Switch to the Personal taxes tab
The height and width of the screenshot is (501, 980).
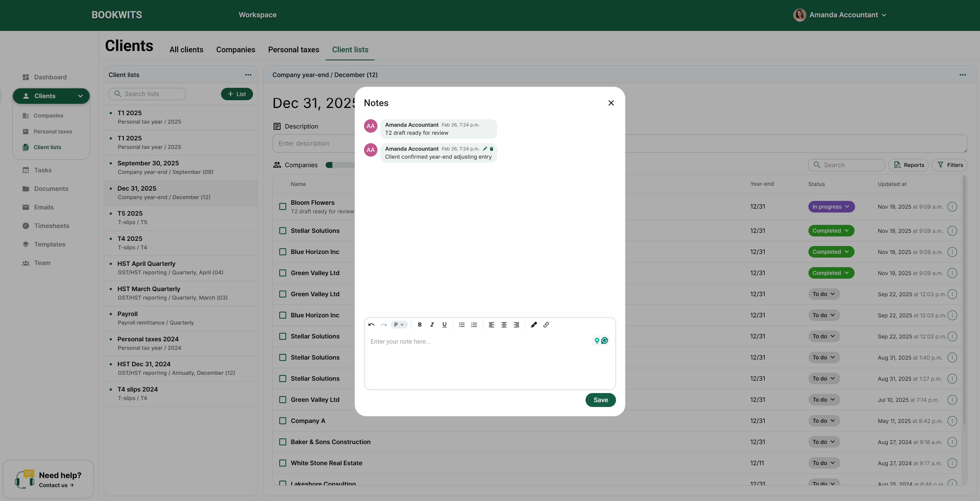point(293,49)
